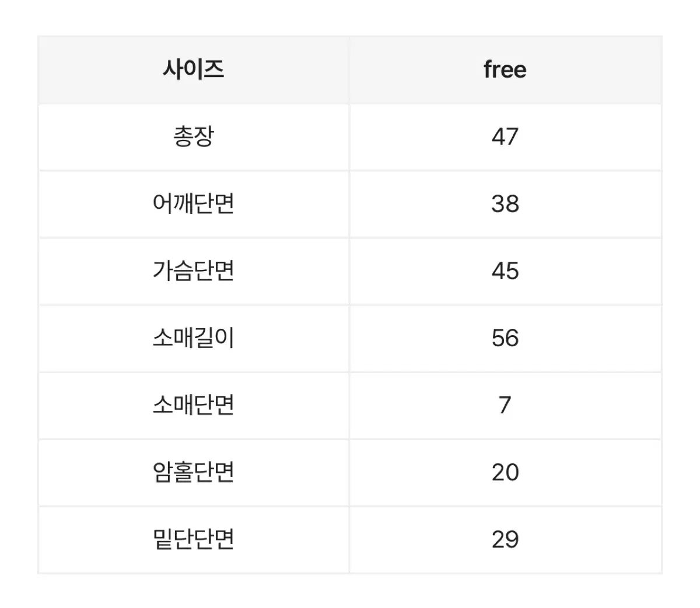Click the 어깨단면 value 38

pos(505,204)
